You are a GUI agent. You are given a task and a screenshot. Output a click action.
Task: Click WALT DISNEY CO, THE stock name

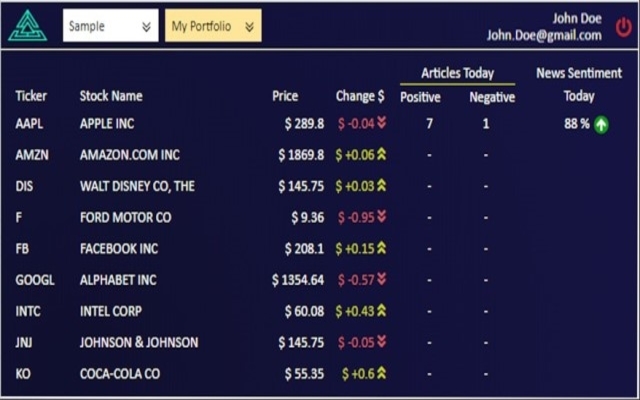137,186
